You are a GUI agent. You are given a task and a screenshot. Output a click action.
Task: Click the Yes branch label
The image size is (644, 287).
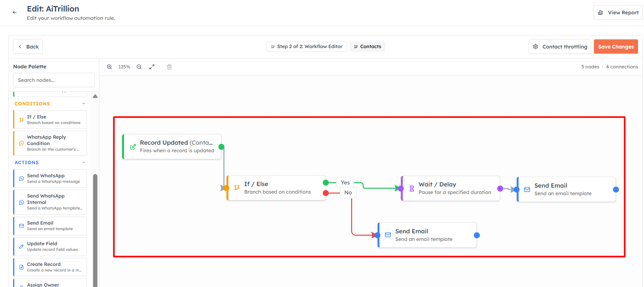tap(345, 182)
